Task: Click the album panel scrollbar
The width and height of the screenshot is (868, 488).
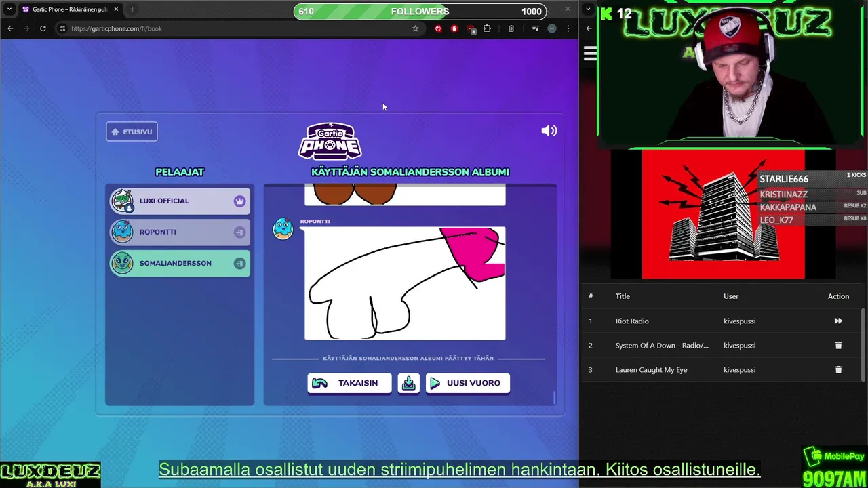Action: point(555,397)
